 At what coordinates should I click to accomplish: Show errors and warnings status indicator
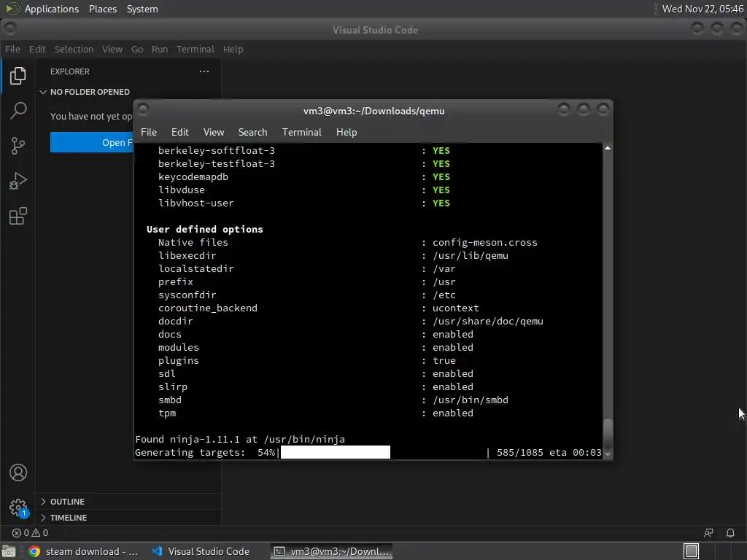tap(30, 533)
